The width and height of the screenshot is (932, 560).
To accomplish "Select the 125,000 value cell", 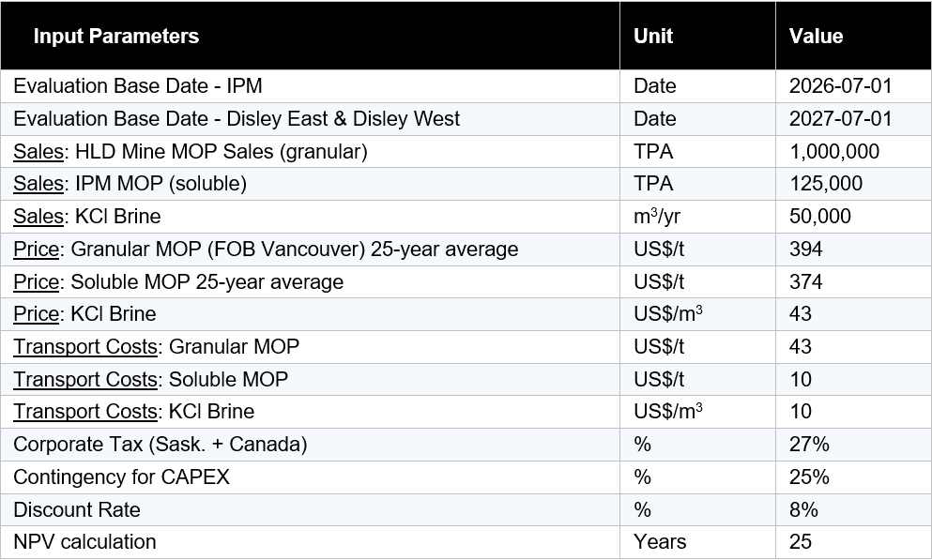I will (826, 184).
